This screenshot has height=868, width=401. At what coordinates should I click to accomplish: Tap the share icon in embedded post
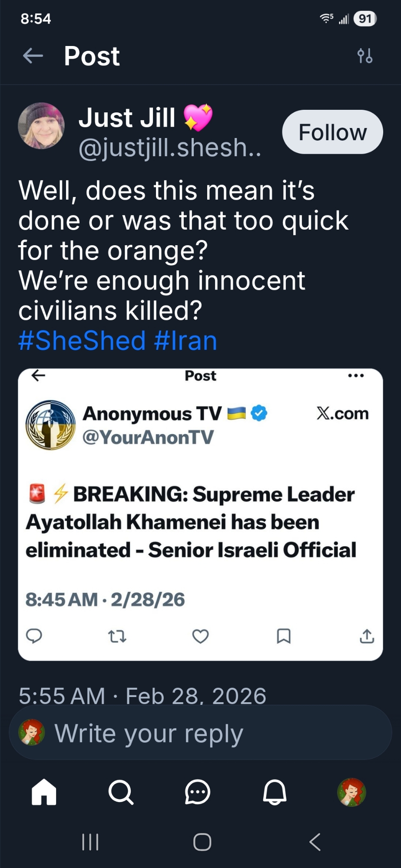click(367, 636)
